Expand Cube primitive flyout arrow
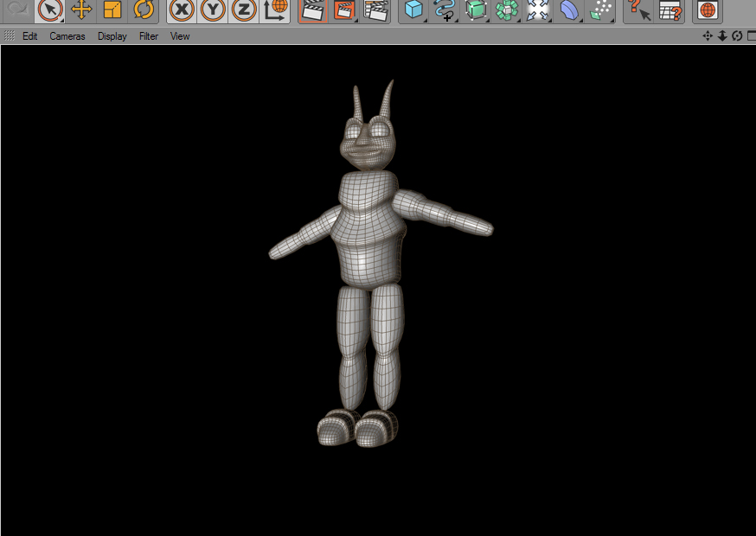The width and height of the screenshot is (756, 536). coord(426,20)
